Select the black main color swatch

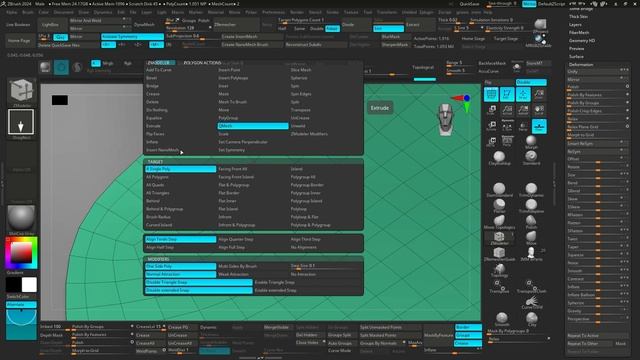pyautogui.click(x=13, y=285)
